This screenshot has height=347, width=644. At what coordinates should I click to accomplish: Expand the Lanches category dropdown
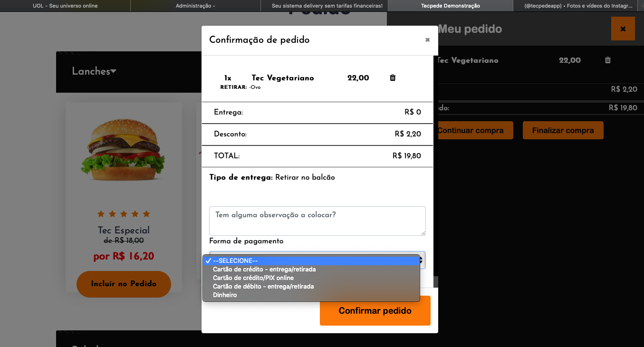click(94, 71)
